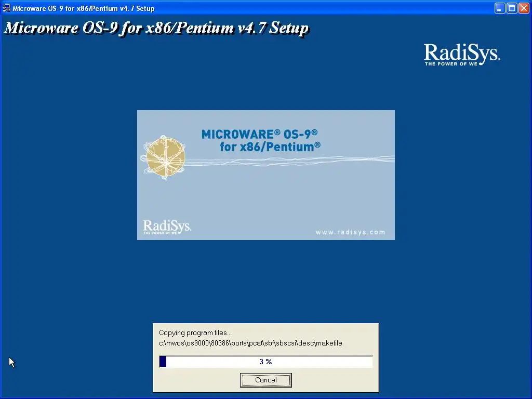Click the setup icon in the title bar
532x399 pixels.
(x=6, y=8)
